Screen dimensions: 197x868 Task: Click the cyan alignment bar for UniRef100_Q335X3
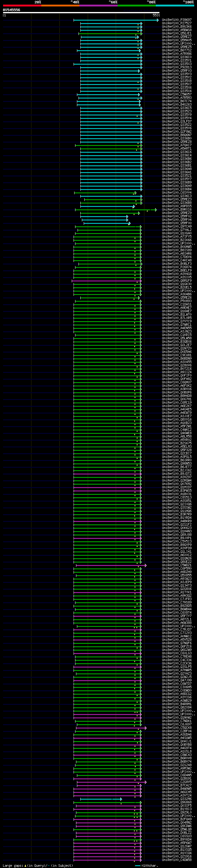(108, 64)
